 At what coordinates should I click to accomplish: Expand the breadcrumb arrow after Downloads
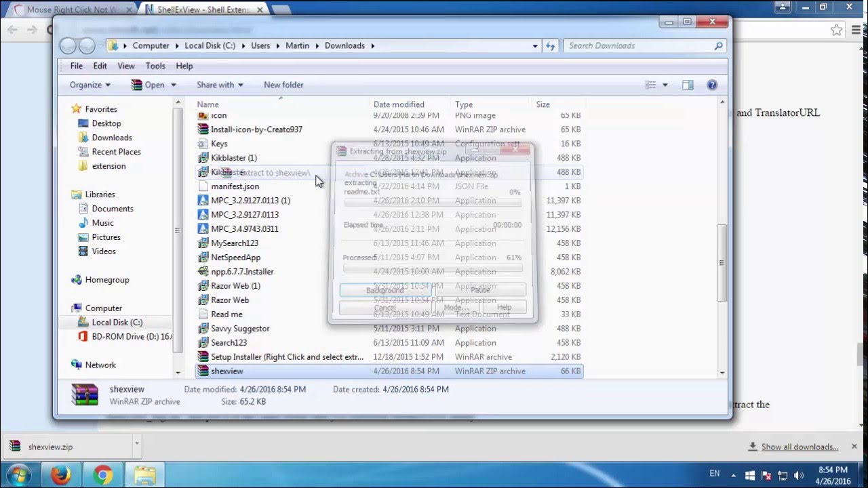[x=372, y=46]
